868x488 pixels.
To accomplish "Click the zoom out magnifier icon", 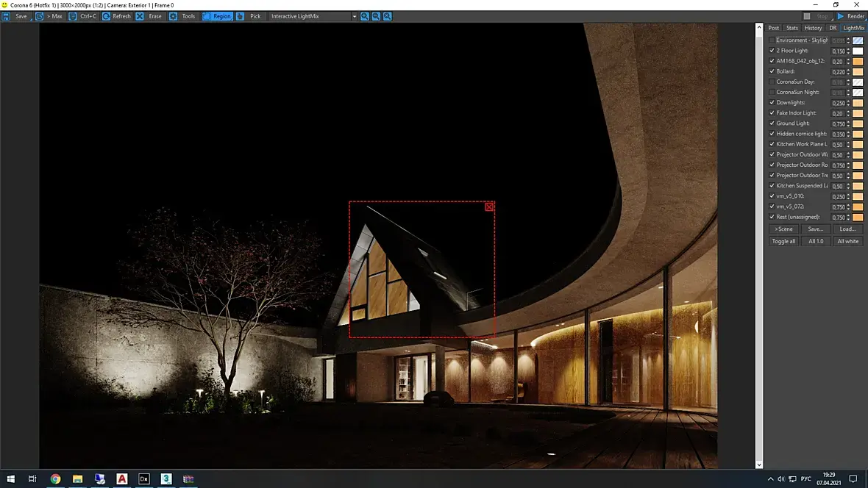I will tap(376, 16).
